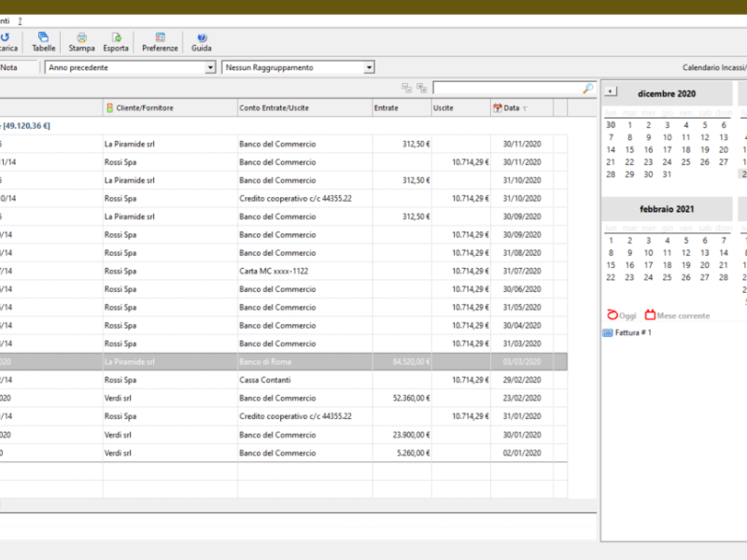
Task: Select the Banco di Roma highlighted row
Action: tap(284, 362)
